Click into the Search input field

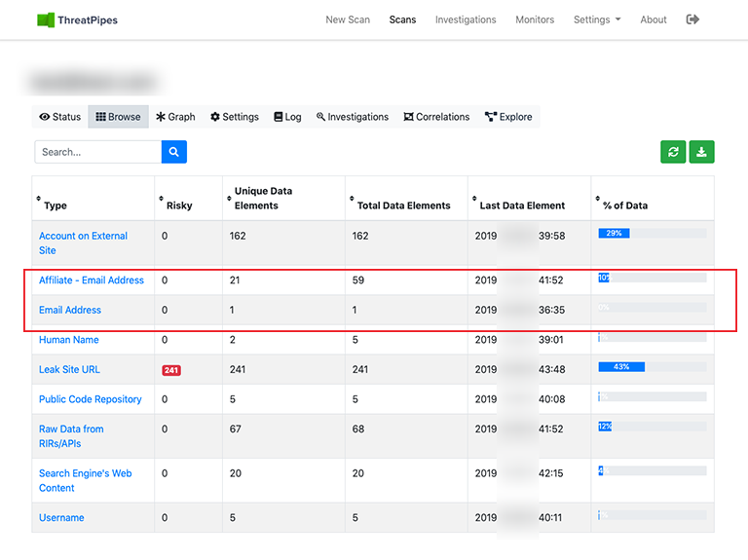coord(97,152)
